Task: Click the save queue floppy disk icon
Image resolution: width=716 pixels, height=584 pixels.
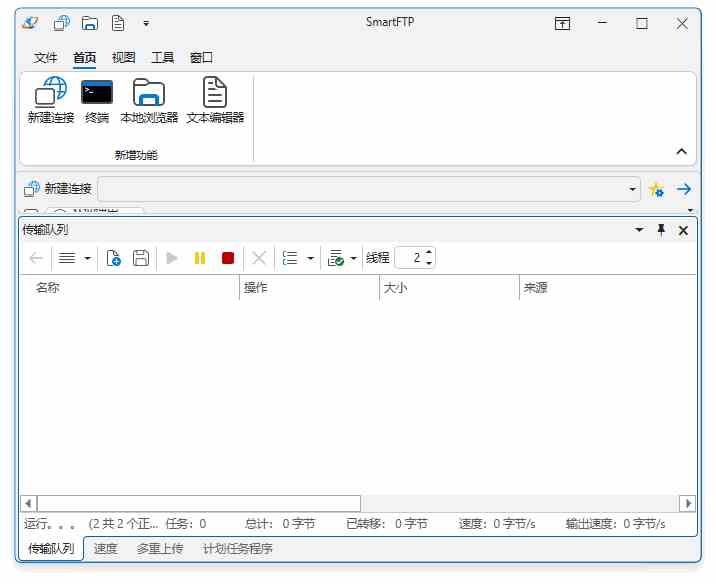Action: coord(141,258)
